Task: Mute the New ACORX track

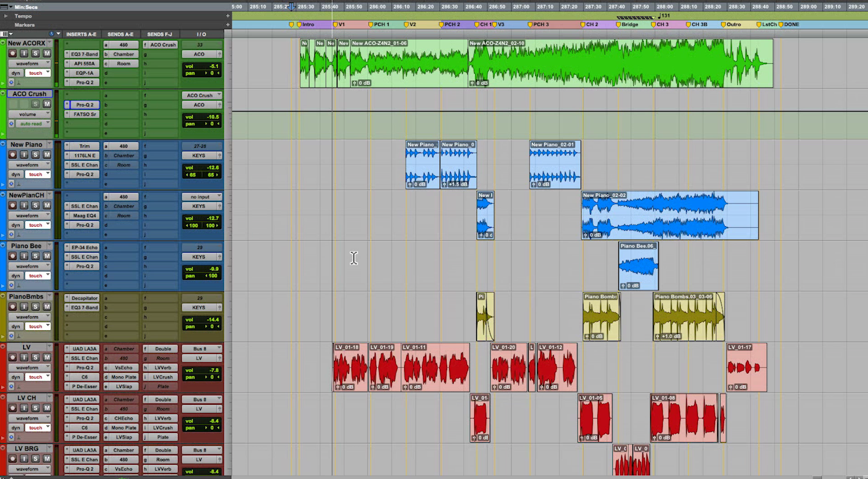Action: click(x=47, y=53)
